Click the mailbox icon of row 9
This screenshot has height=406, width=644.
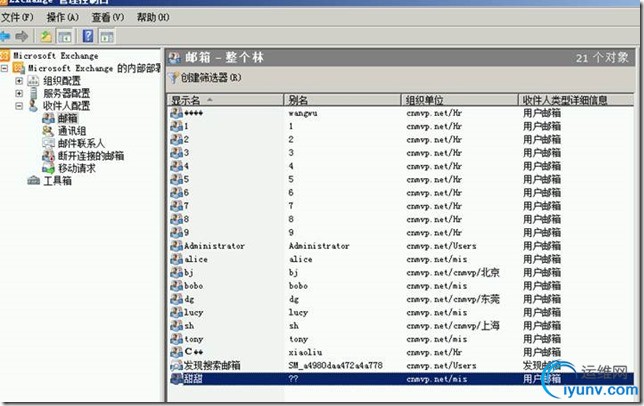(x=177, y=232)
